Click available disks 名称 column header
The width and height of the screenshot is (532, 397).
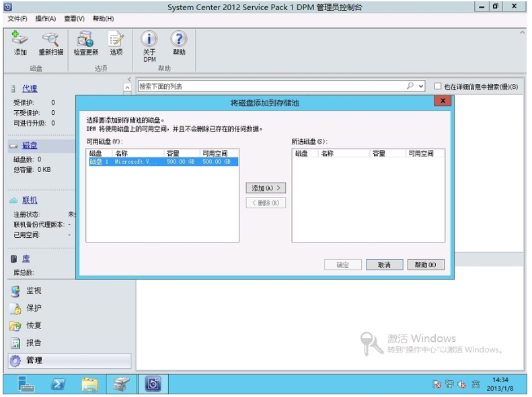pos(138,153)
